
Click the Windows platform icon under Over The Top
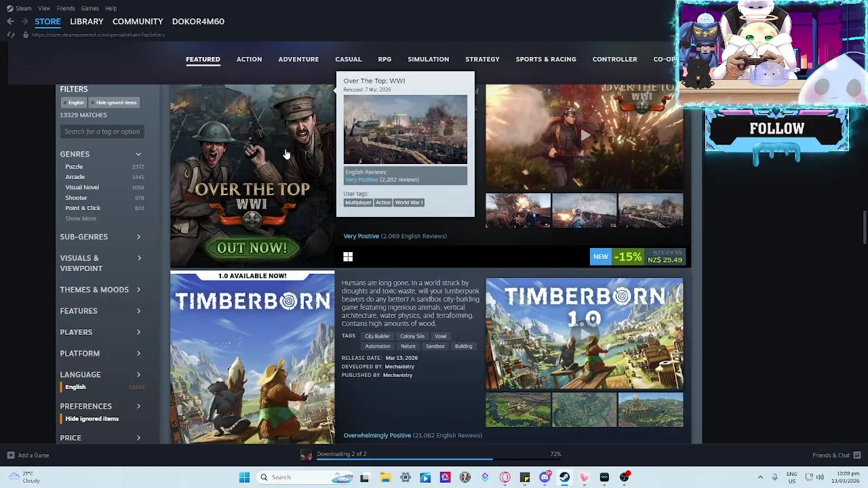(348, 257)
